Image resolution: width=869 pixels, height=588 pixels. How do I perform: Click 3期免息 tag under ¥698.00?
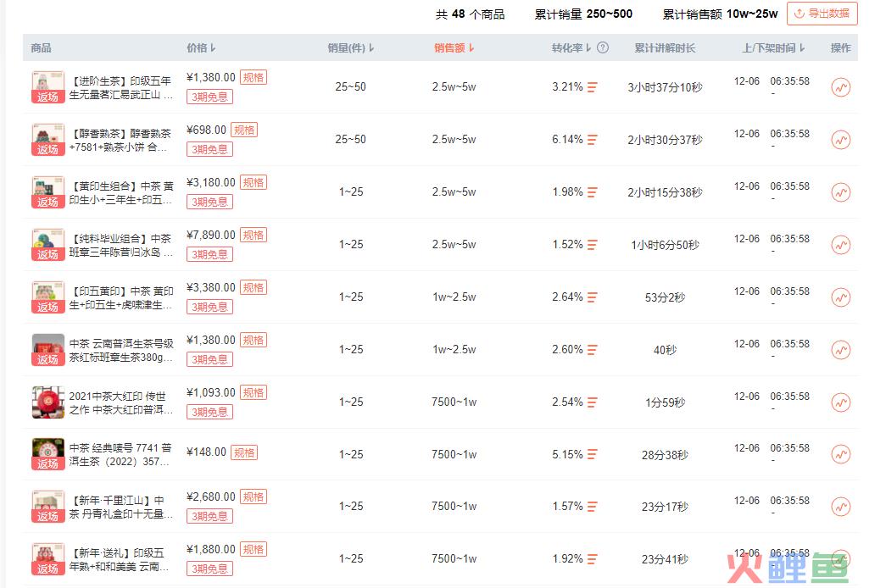pos(209,149)
